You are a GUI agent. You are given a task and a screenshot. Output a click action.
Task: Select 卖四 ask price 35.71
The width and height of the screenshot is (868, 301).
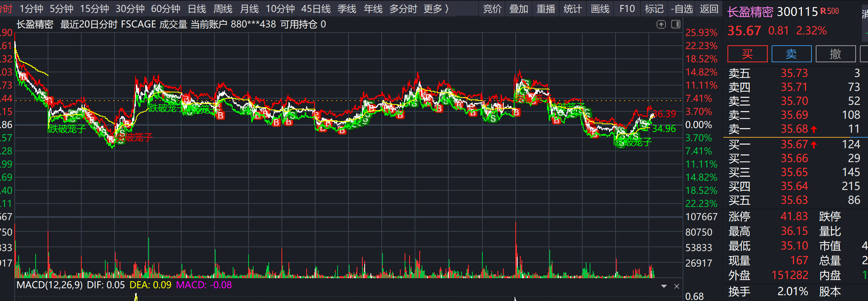794,87
